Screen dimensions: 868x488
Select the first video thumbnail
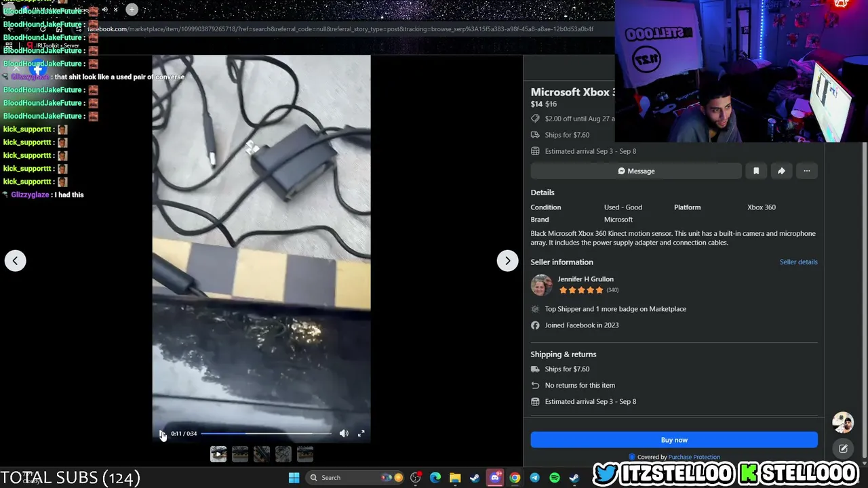tap(218, 454)
